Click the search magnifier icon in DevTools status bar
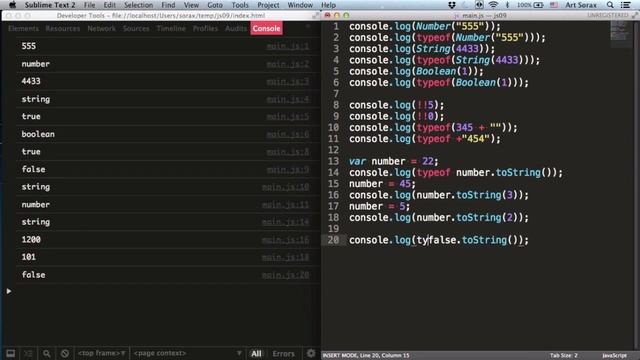 (x=47, y=353)
